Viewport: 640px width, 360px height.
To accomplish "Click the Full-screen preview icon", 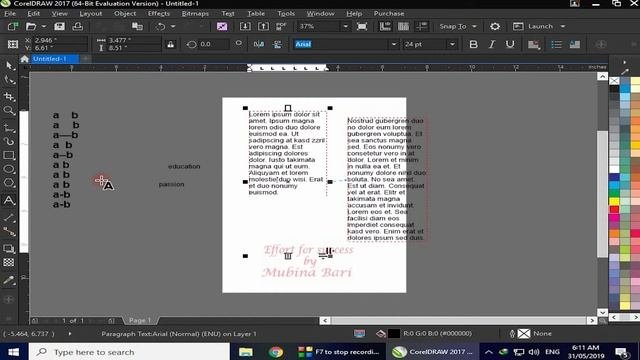I will [362, 27].
